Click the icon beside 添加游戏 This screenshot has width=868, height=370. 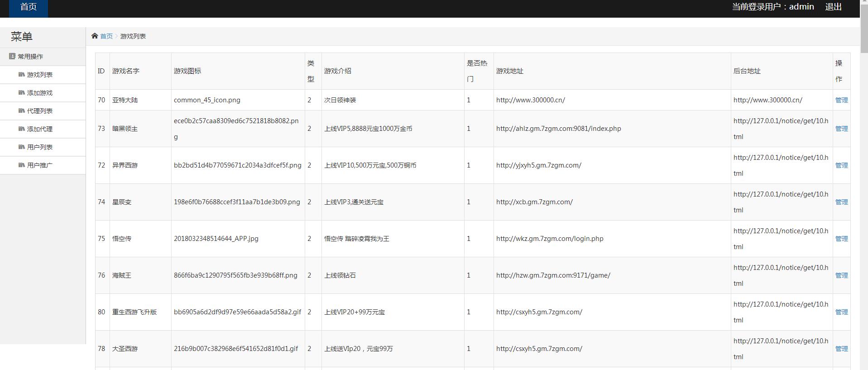(21, 92)
